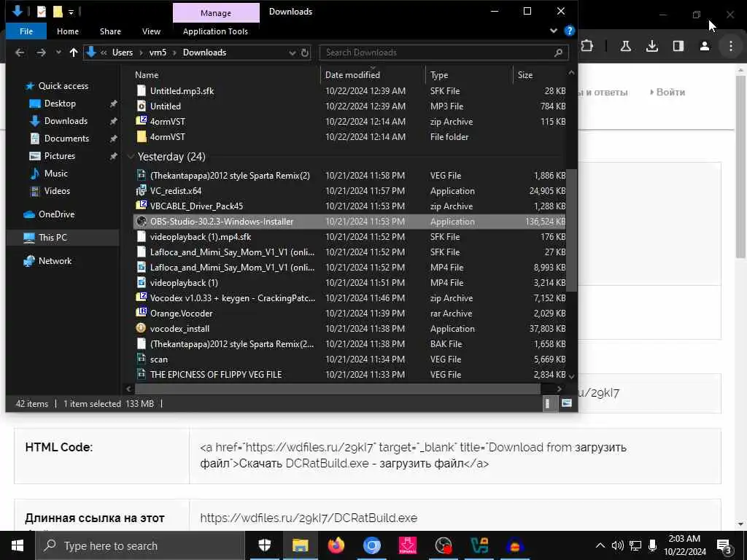Navigate up one folder level
747x560 pixels.
pyautogui.click(x=74, y=52)
